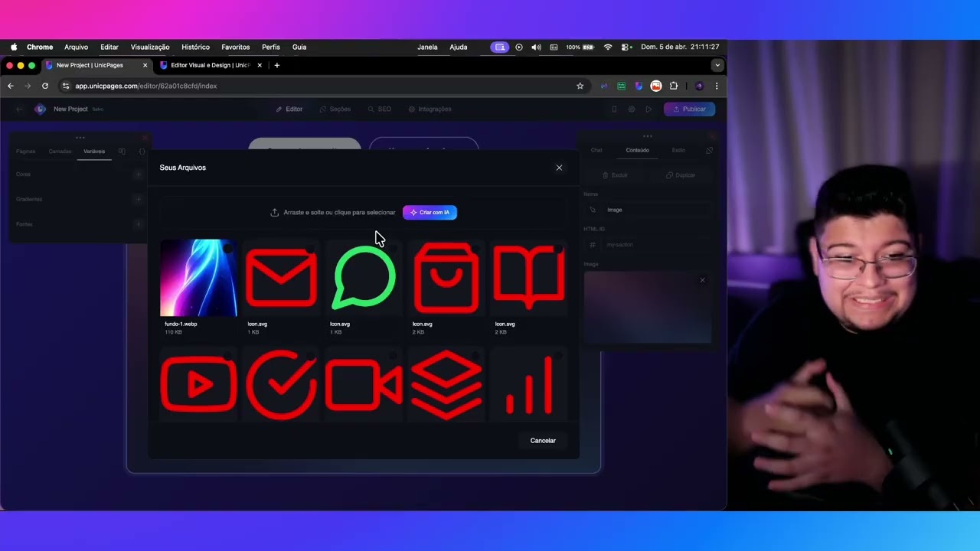980x551 pixels.
Task: Click the Excluir button
Action: (x=615, y=175)
